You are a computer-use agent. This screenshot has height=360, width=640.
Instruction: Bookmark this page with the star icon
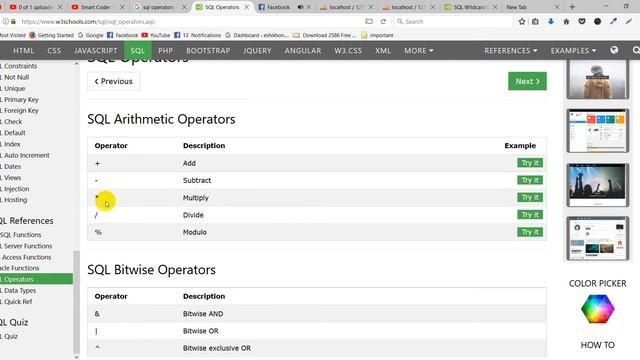point(521,22)
